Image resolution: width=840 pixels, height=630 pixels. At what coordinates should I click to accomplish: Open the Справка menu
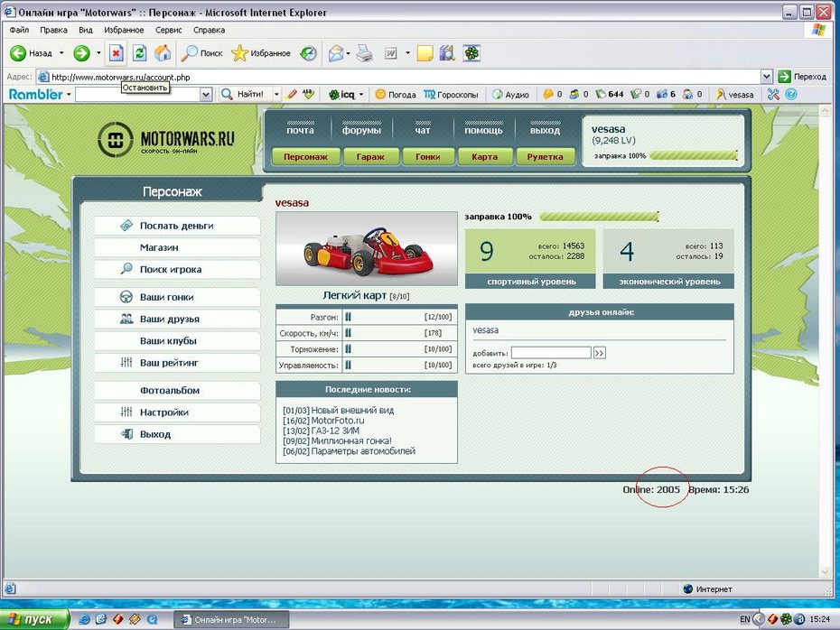coord(209,30)
